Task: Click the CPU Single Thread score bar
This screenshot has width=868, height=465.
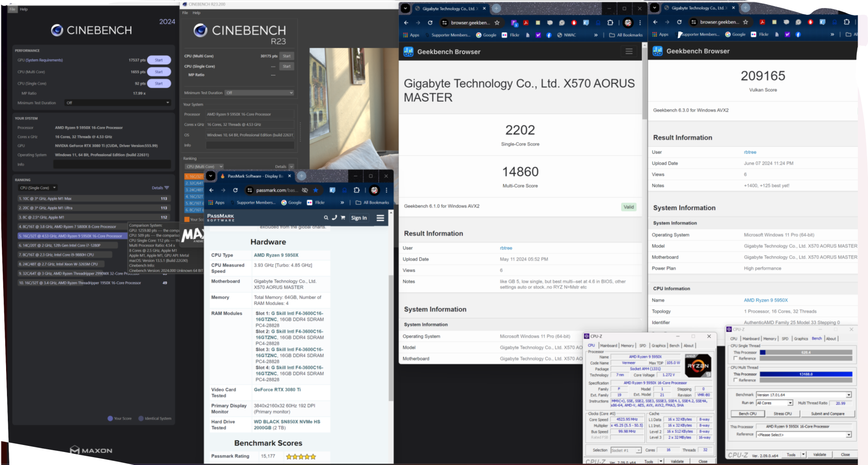Action: click(x=806, y=353)
